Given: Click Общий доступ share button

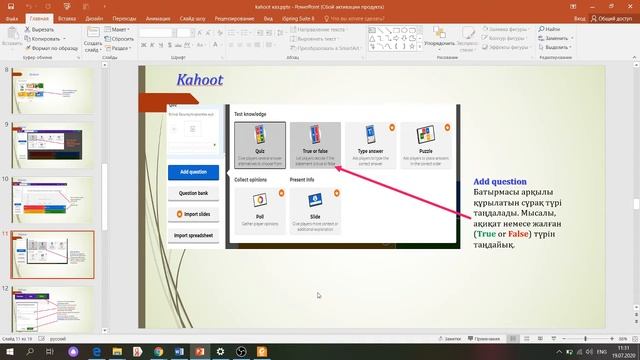Looking at the screenshot, I should coord(611,18).
